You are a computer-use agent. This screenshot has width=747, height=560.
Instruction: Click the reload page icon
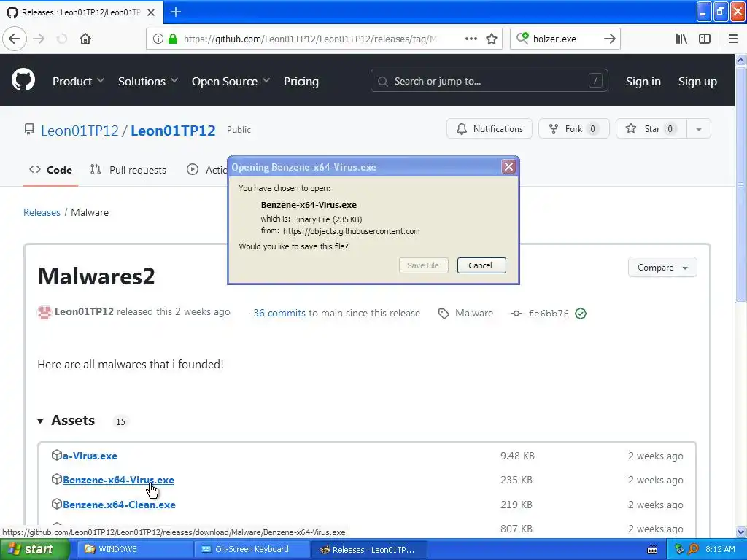62,39
